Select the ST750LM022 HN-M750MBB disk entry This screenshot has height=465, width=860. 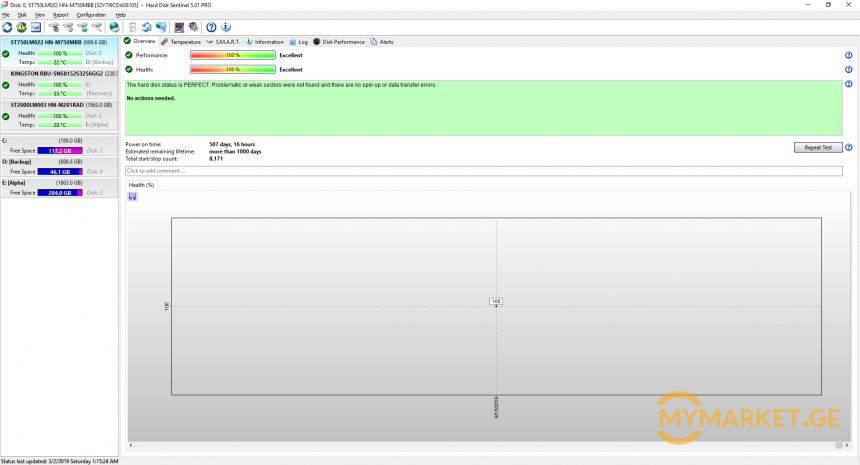pyautogui.click(x=59, y=52)
